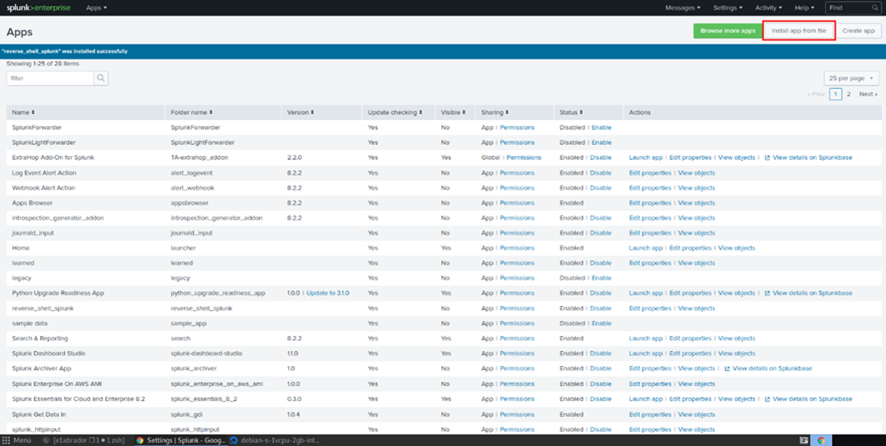Click external link icon in Splunk Archiver App row

point(727,369)
